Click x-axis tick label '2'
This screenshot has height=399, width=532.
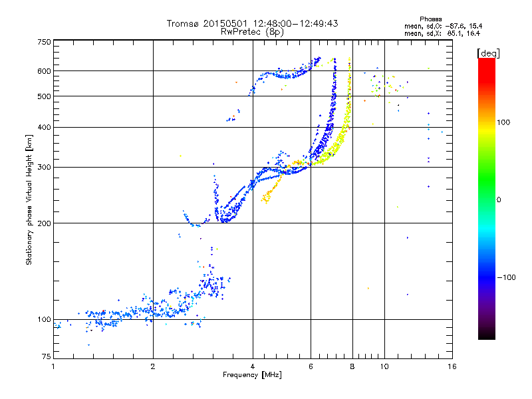pyautogui.click(x=153, y=366)
